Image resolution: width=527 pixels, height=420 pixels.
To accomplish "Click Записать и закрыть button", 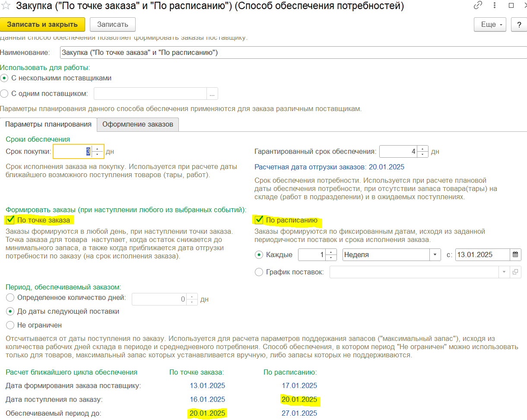I will click(42, 24).
